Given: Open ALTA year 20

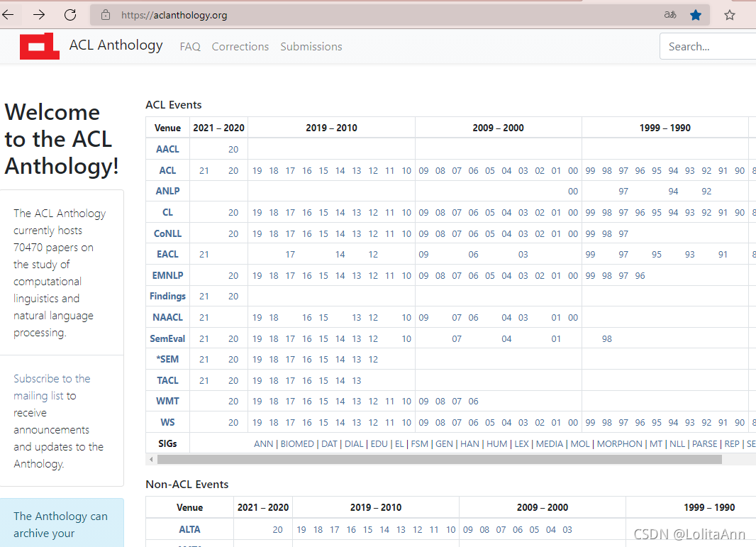Looking at the screenshot, I should pos(278,530).
